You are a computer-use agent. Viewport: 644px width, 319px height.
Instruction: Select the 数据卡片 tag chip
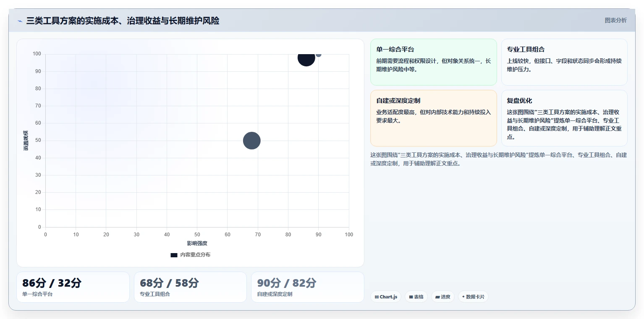tap(473, 297)
